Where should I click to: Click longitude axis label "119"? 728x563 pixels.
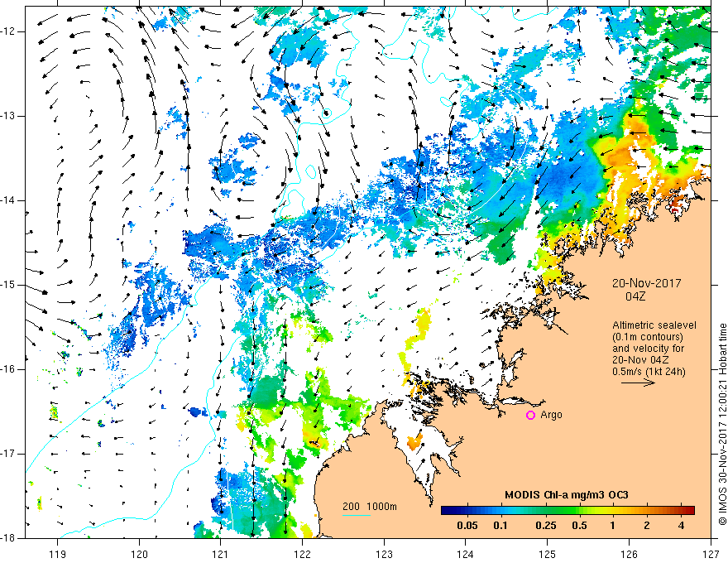pyautogui.click(x=58, y=554)
